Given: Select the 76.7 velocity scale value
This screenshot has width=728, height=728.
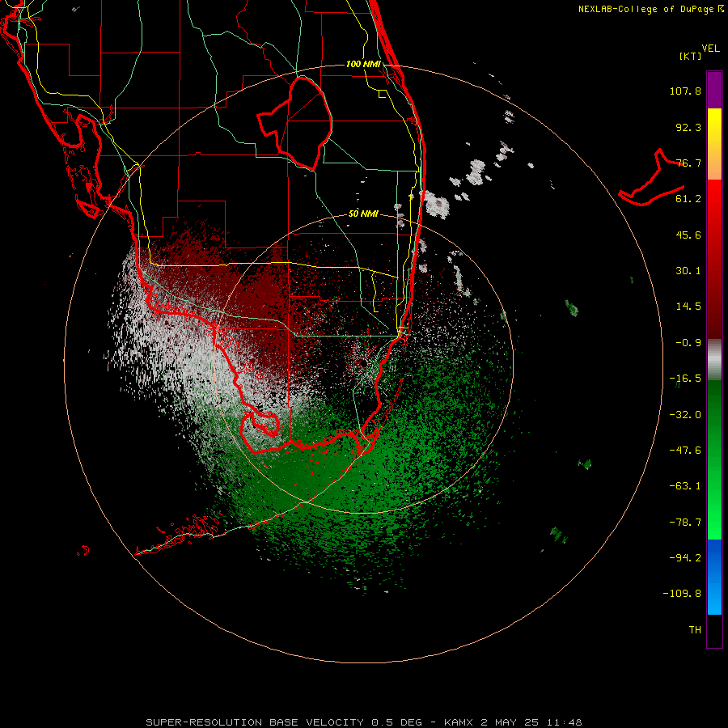Looking at the screenshot, I should 688,163.
